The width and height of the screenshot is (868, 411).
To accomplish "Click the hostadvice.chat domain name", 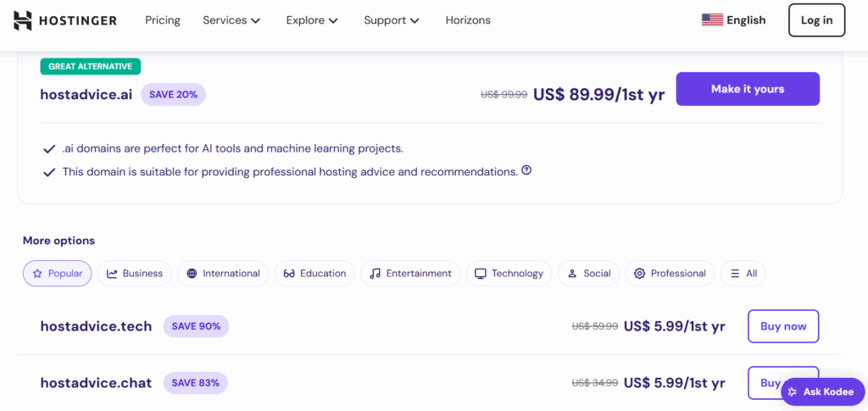I will click(x=96, y=383).
